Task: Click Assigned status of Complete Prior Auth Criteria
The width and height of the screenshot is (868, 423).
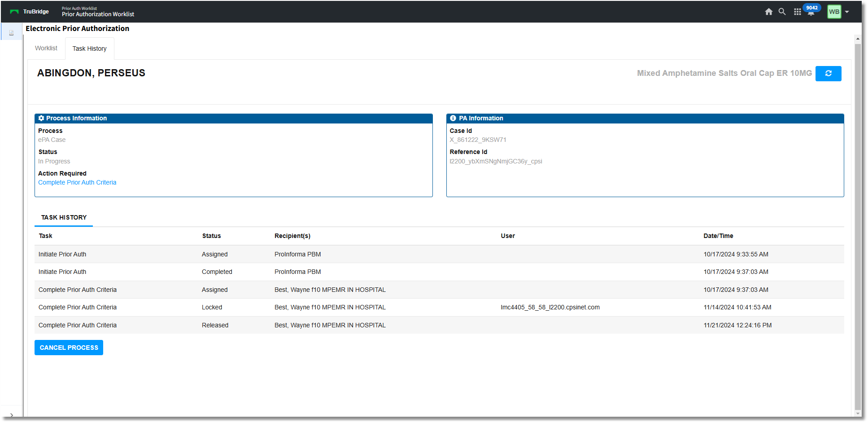Action: pos(214,290)
